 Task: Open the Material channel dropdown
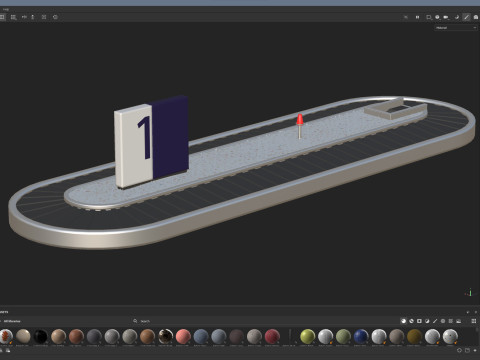tap(456, 28)
